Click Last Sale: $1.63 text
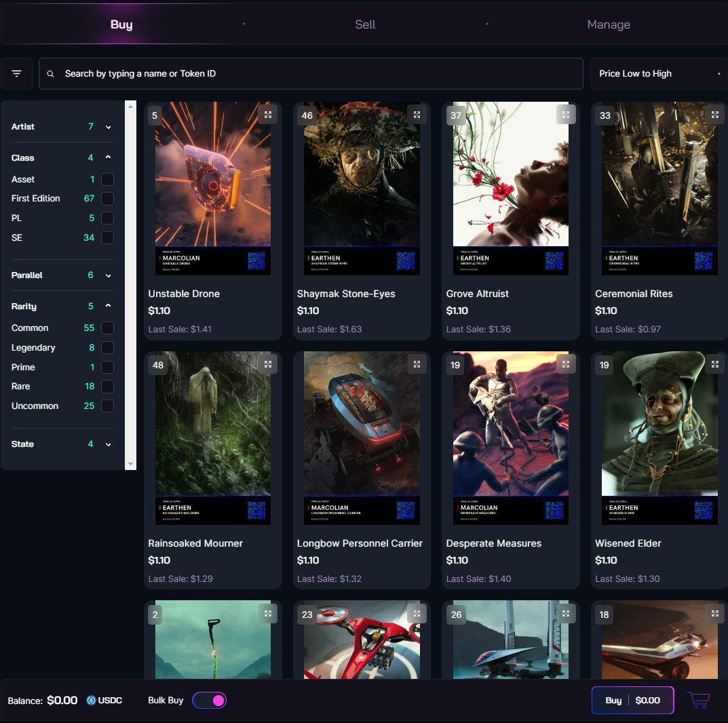Viewport: 728px width, 723px height. (x=329, y=329)
